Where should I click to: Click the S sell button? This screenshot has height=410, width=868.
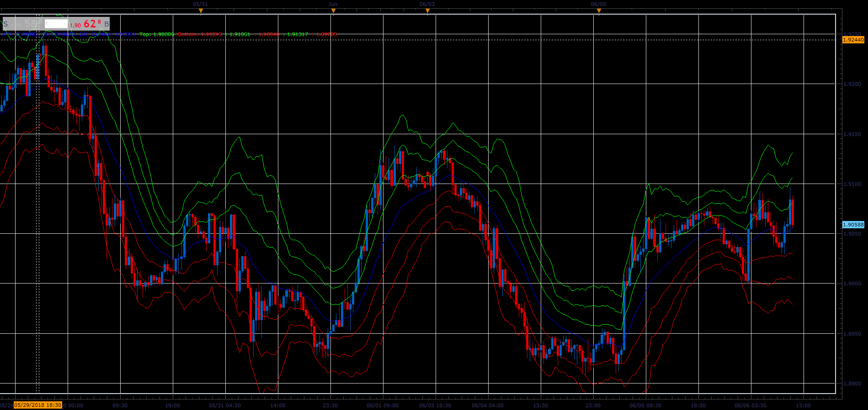[x=5, y=24]
